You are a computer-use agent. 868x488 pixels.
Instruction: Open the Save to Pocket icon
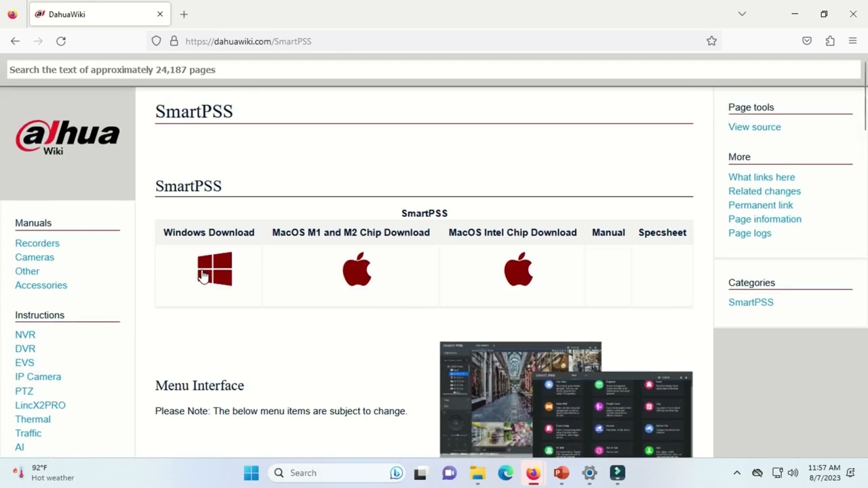pyautogui.click(x=807, y=41)
